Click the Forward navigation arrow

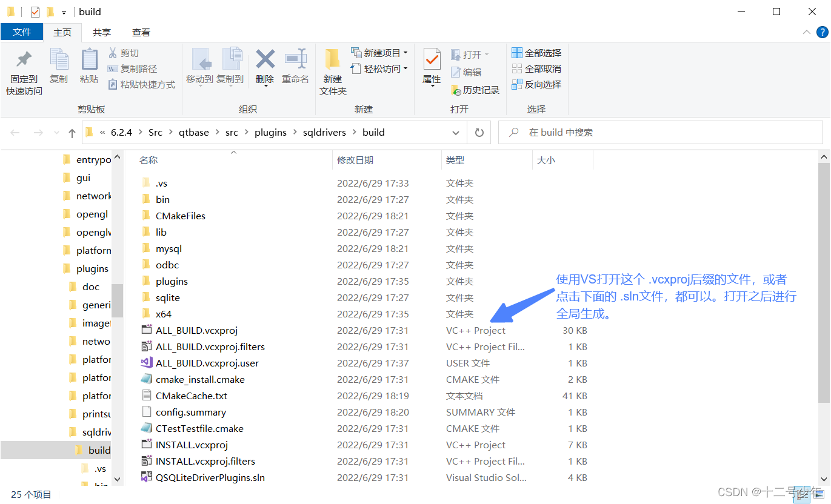[x=38, y=133]
